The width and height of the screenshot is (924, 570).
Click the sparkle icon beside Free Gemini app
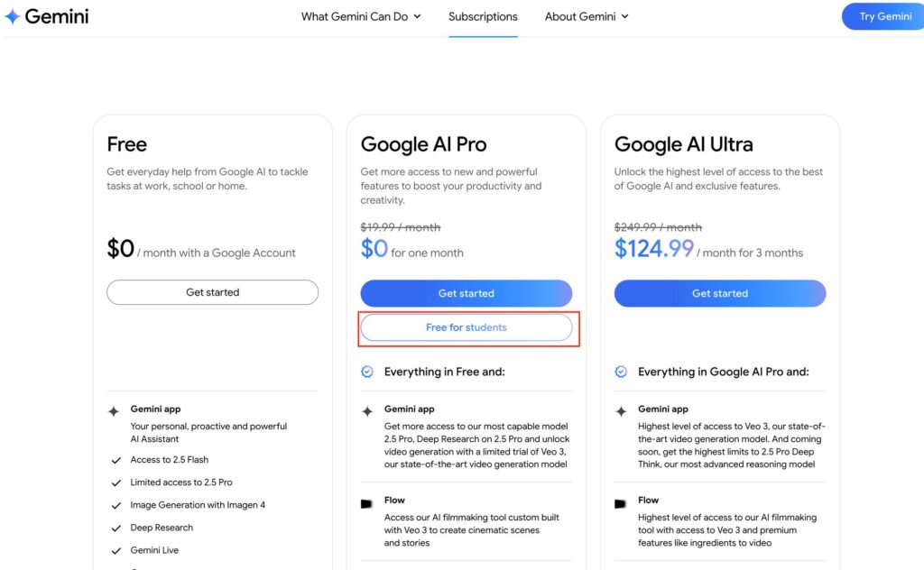(114, 410)
